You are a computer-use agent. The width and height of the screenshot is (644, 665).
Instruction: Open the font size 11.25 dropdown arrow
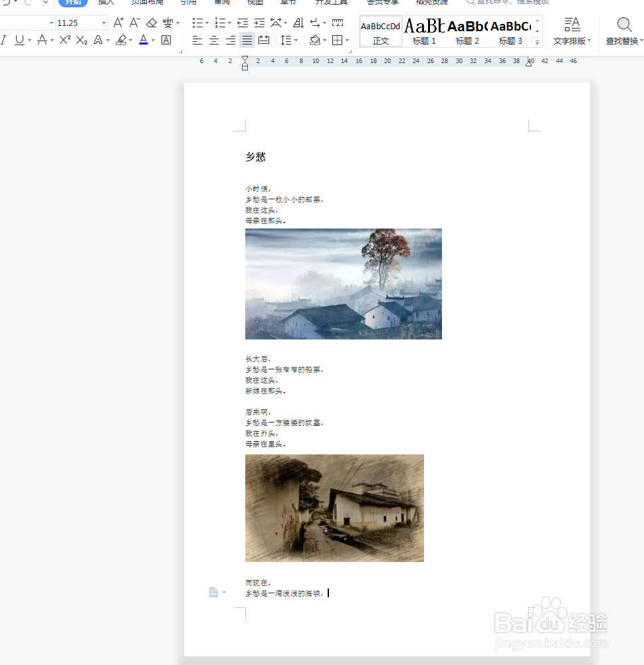pos(104,23)
